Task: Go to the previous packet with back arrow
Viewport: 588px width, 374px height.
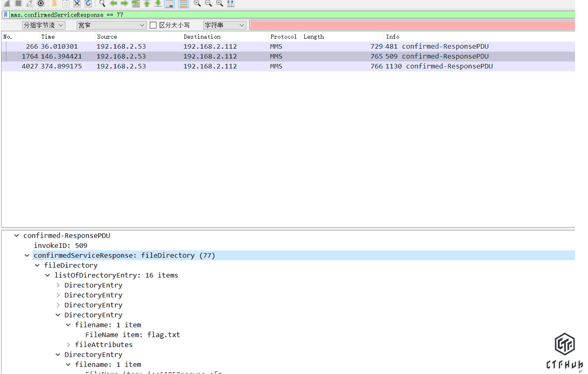Action: [114, 4]
